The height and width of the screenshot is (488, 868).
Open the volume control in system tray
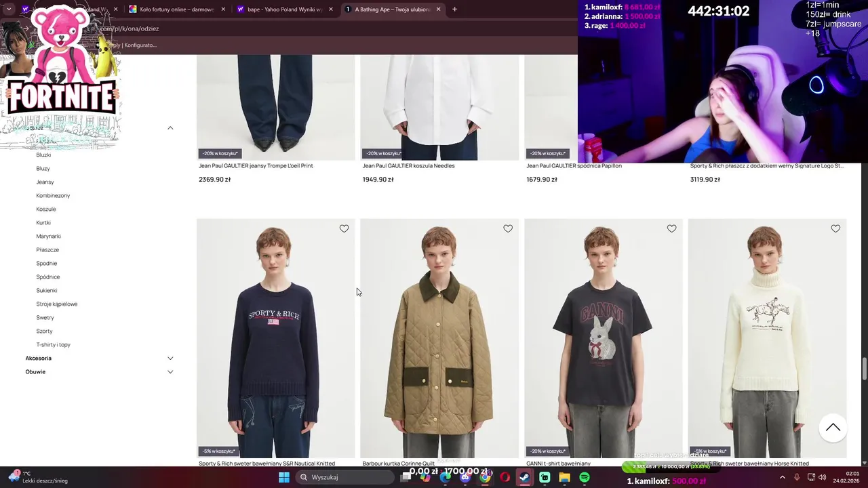(822, 477)
